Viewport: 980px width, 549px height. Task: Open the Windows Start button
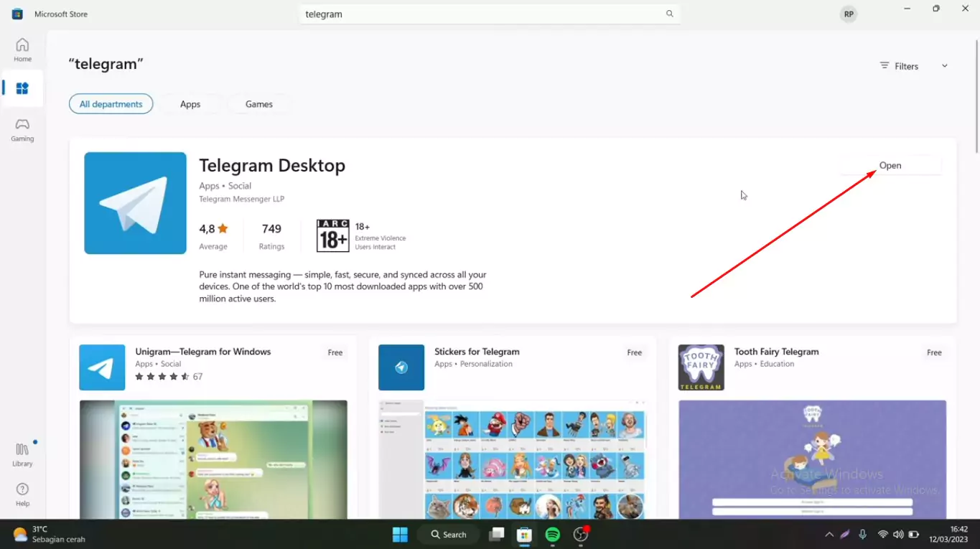coord(400,535)
